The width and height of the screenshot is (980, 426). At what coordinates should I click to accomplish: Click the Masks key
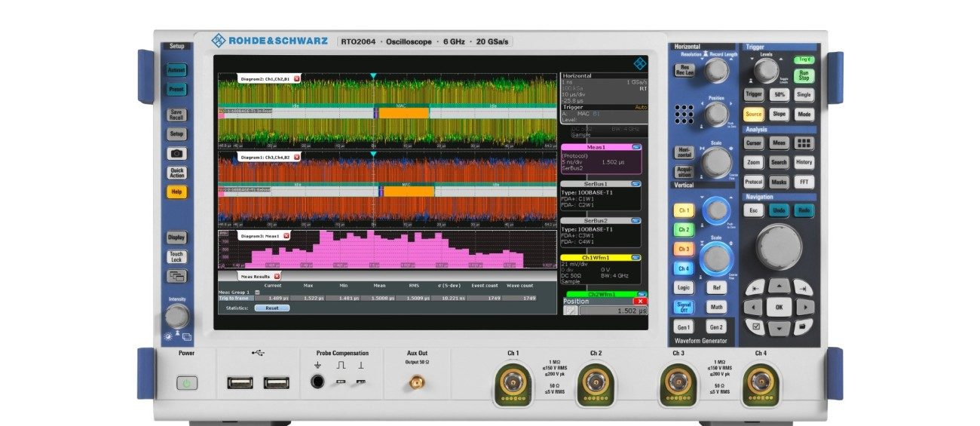click(x=779, y=182)
